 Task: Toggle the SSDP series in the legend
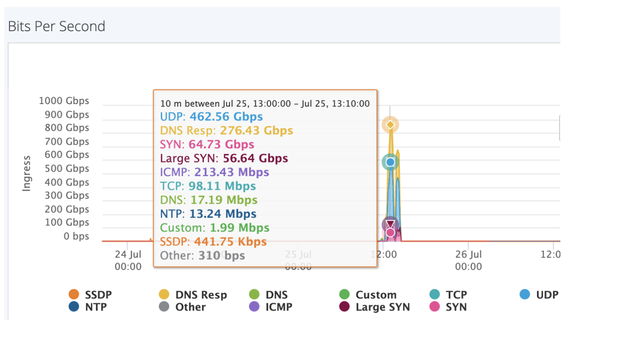[x=92, y=295]
